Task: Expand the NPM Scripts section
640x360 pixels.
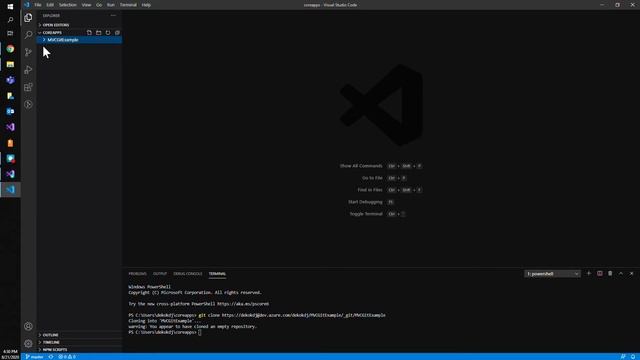Action: click(80, 349)
